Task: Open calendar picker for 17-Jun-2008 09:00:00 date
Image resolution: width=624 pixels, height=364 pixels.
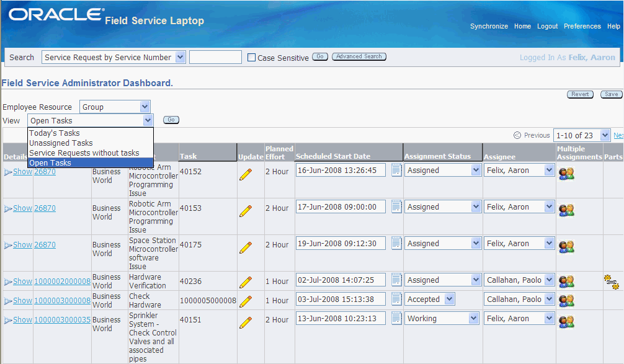Action: (x=396, y=206)
